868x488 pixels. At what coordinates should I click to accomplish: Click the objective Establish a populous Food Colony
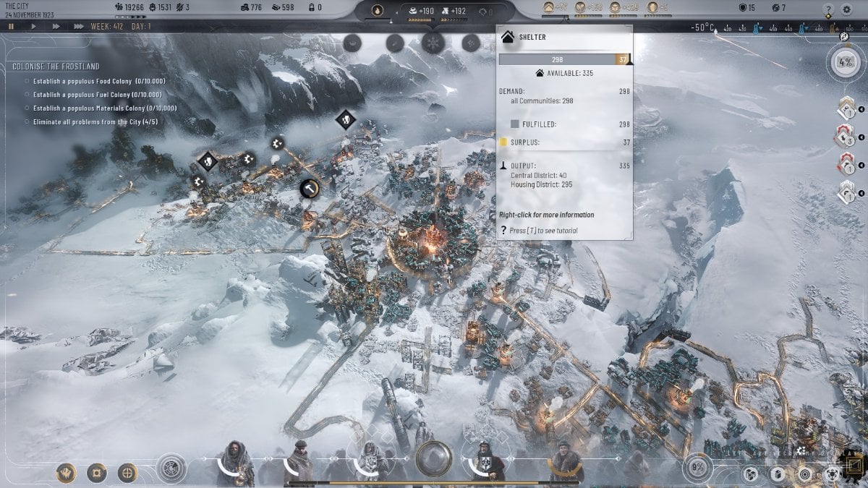click(x=101, y=81)
